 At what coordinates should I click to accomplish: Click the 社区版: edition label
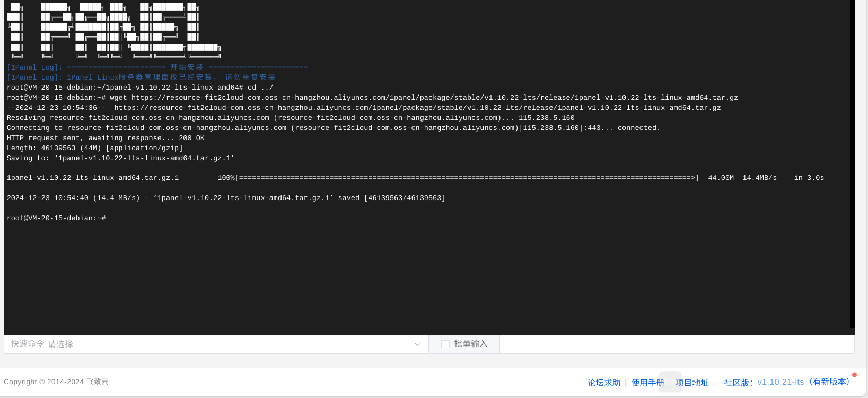(739, 383)
